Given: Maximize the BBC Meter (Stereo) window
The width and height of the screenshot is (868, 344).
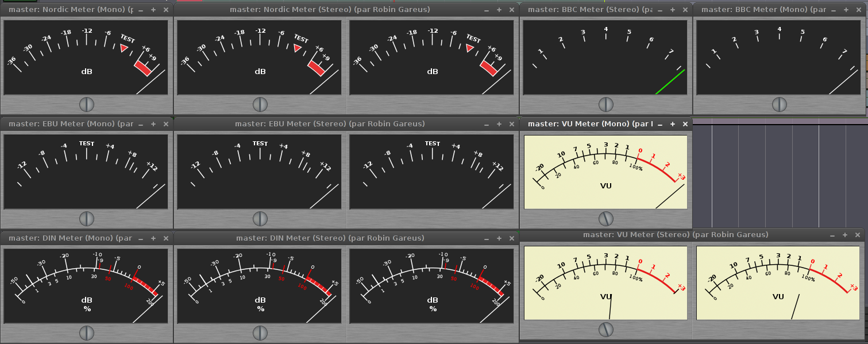Looking at the screenshot, I should point(673,10).
